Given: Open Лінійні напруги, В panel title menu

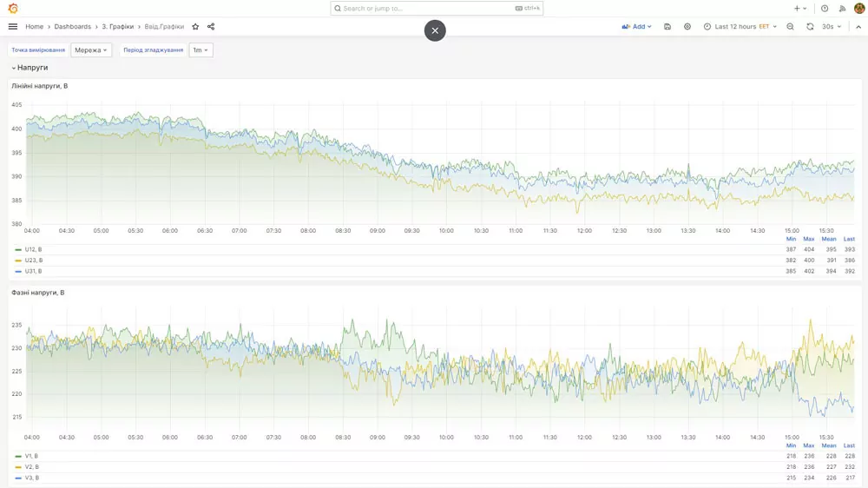Looking at the screenshot, I should (40, 86).
